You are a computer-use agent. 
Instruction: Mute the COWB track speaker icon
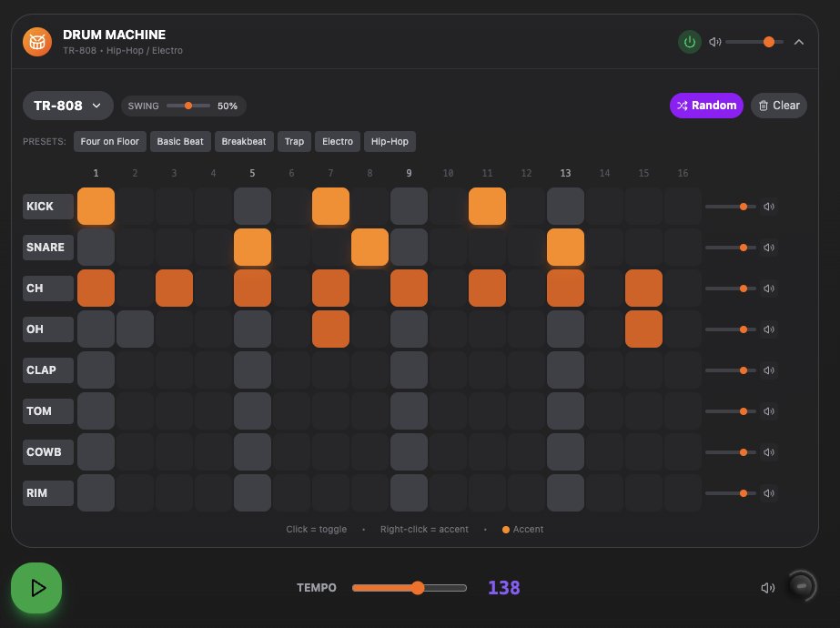[x=769, y=452]
